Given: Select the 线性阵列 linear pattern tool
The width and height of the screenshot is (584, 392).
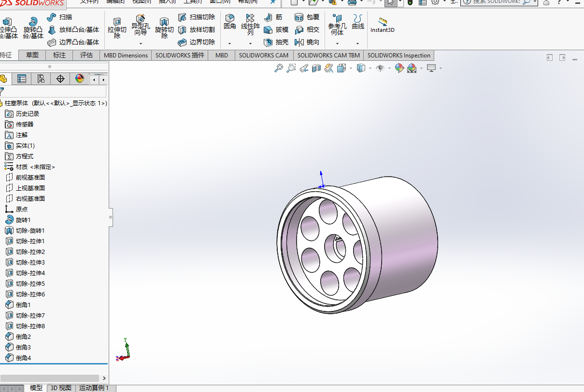Looking at the screenshot, I should [250, 25].
